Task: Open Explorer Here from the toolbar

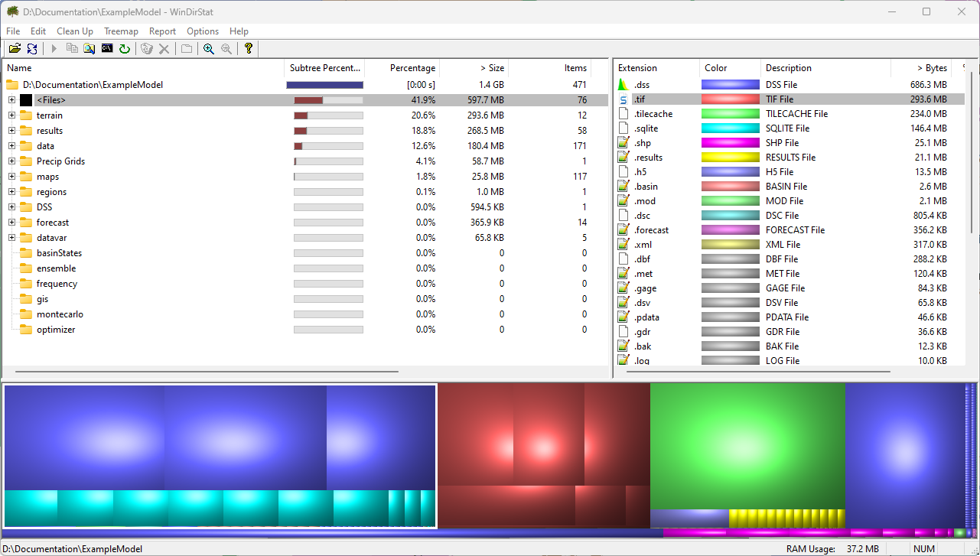Action: (x=90, y=49)
